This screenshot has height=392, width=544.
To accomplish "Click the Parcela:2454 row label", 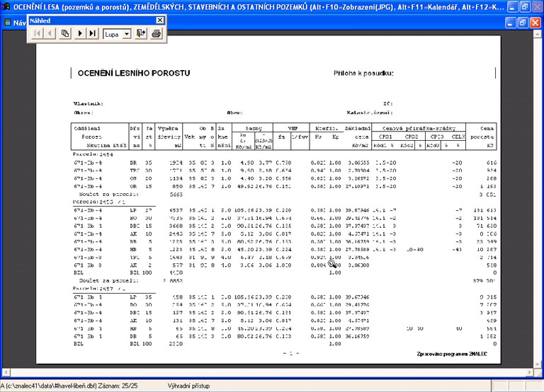I will (93, 154).
